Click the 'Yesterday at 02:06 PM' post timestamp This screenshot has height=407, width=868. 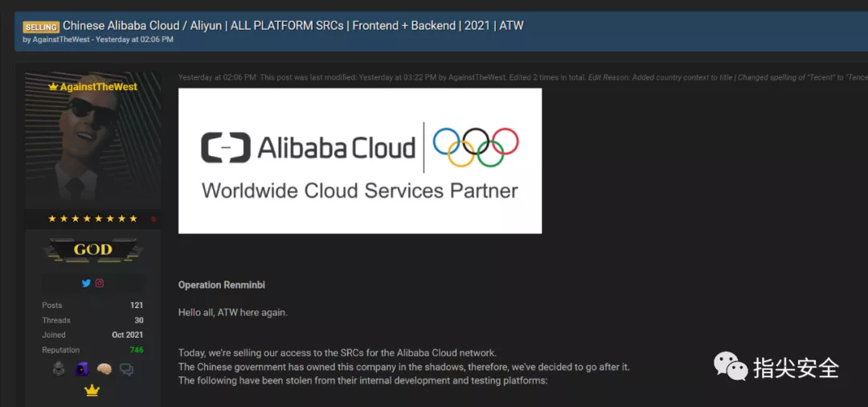click(x=217, y=77)
